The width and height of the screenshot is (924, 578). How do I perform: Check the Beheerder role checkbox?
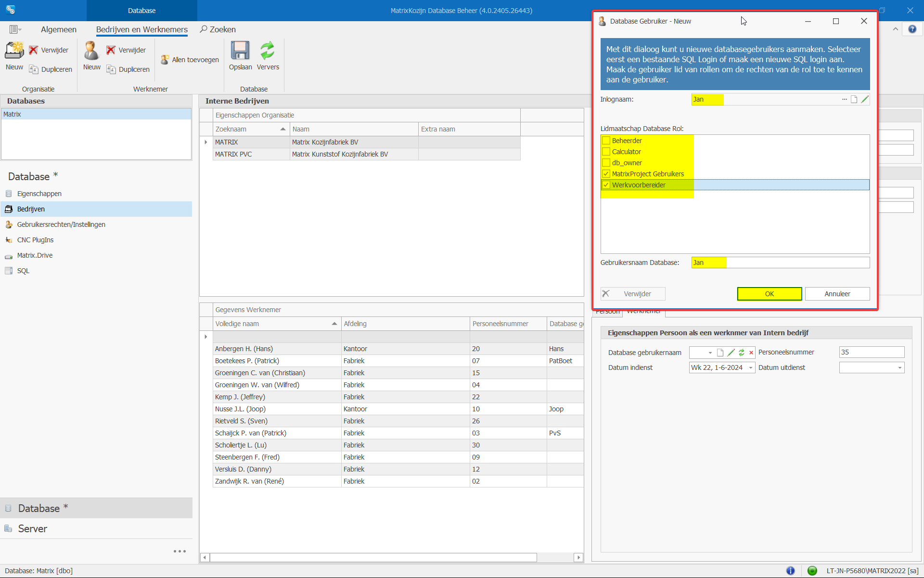pyautogui.click(x=606, y=141)
